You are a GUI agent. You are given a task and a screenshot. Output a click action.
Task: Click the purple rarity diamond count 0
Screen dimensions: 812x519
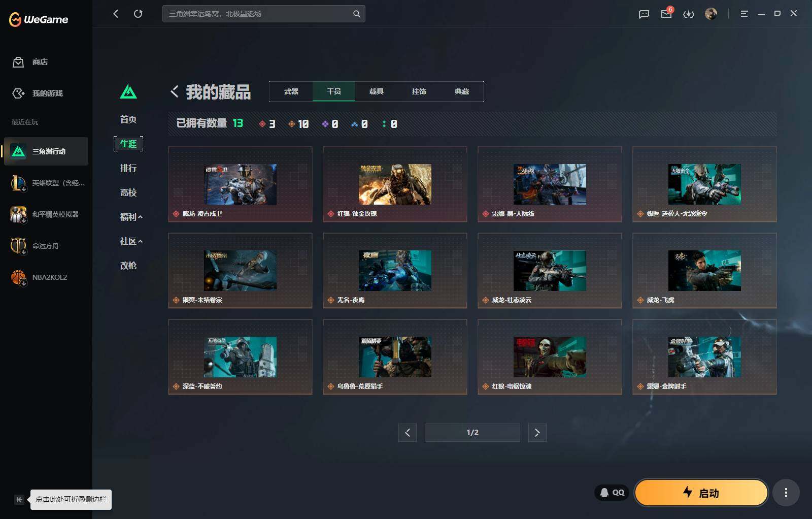click(x=330, y=124)
